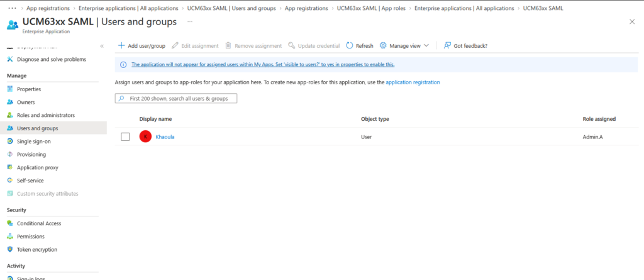Click the User object type cell
The width and height of the screenshot is (644, 280).
pos(367,137)
